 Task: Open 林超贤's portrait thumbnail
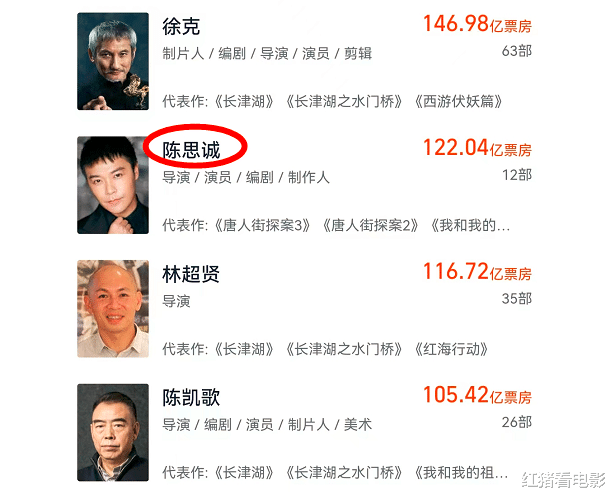113,309
